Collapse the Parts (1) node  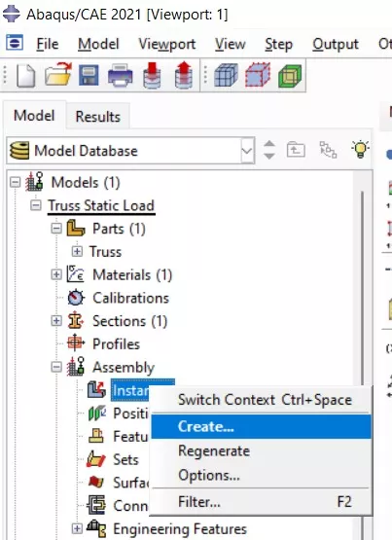(x=56, y=228)
